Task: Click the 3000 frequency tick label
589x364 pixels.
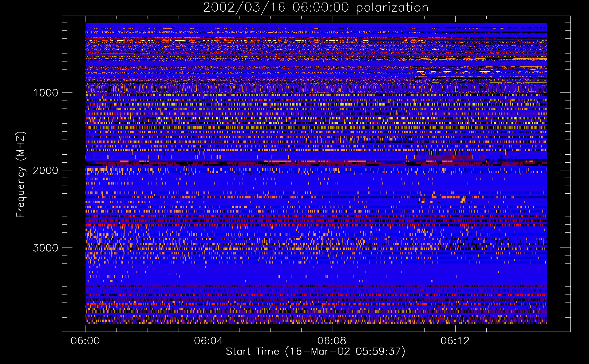Action: 46,248
